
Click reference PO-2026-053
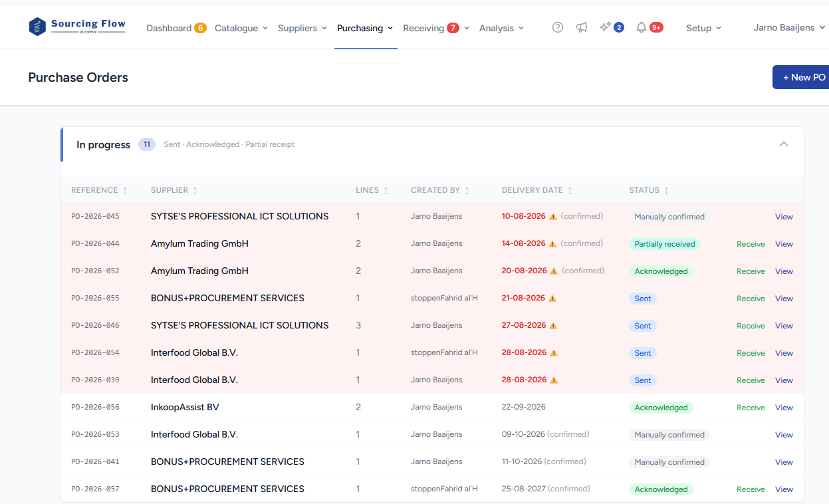[95, 435]
